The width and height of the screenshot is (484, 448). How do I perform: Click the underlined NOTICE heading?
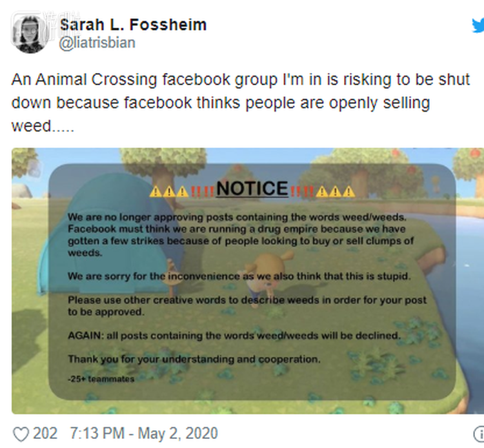(x=252, y=188)
